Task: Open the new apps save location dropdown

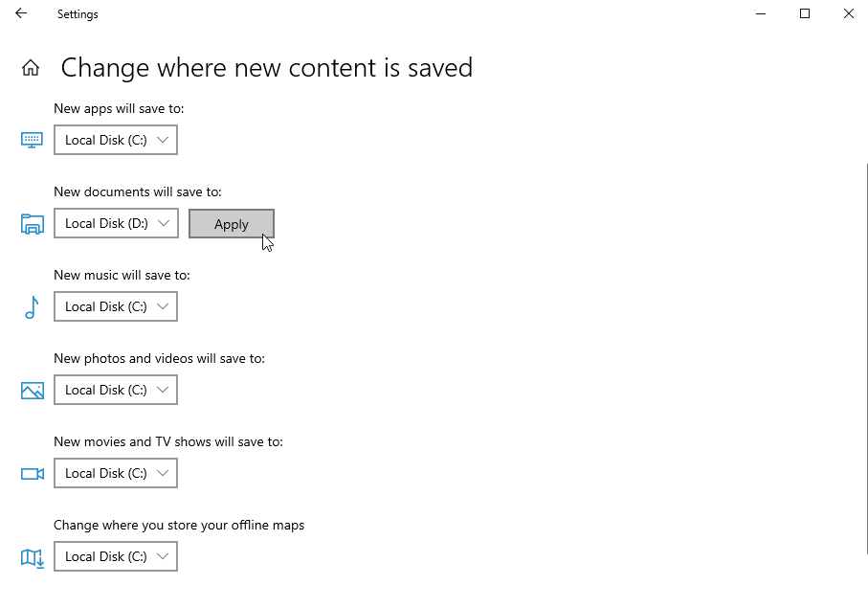Action: point(116,141)
